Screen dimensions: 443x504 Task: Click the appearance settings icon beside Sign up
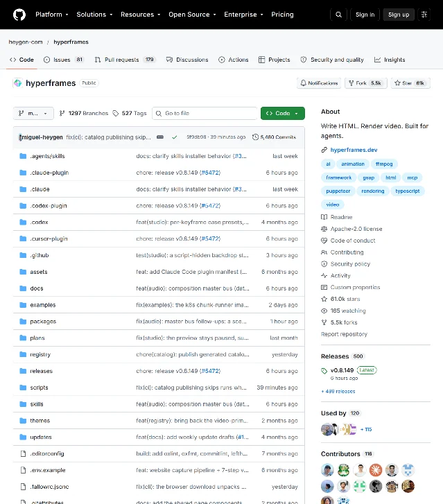point(424,15)
